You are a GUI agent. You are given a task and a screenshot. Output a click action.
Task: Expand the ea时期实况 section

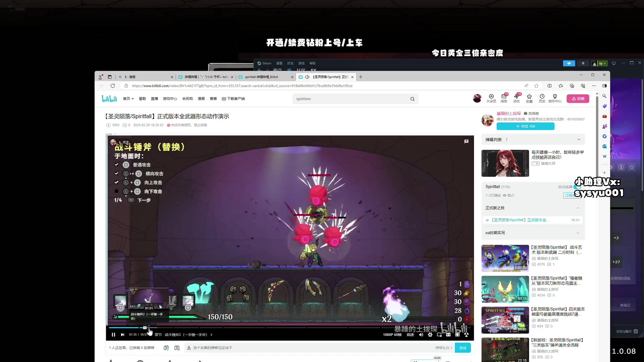pyautogui.click(x=578, y=233)
